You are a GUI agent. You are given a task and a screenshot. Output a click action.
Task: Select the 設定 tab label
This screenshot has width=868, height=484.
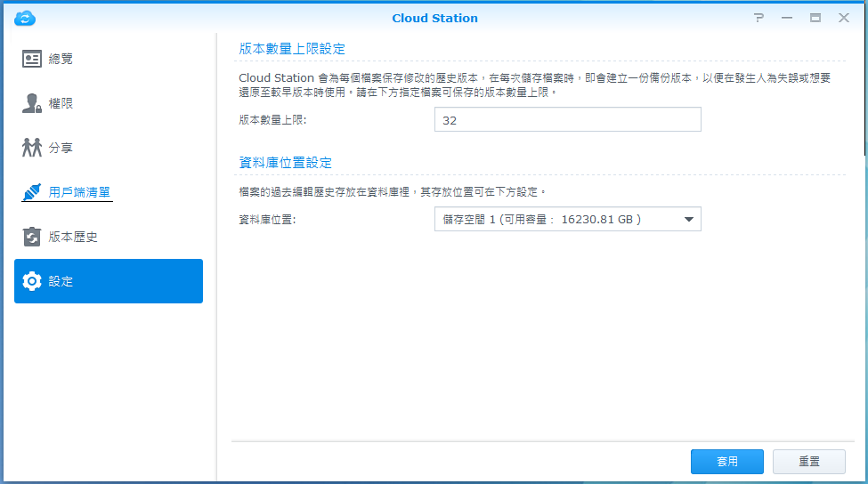click(x=61, y=281)
